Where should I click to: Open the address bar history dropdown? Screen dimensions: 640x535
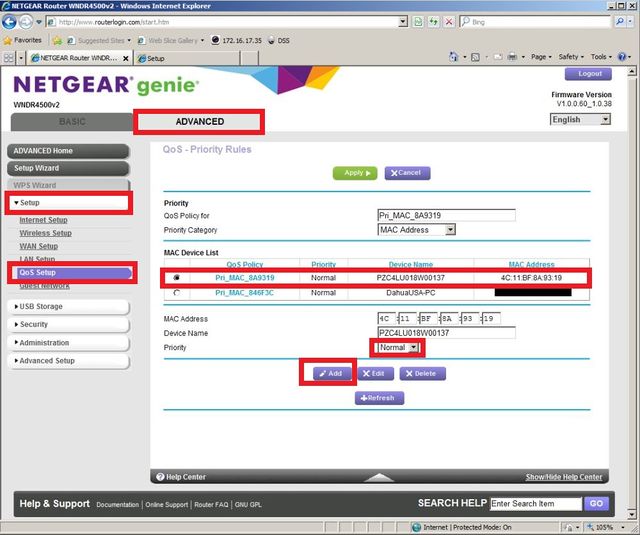click(403, 22)
